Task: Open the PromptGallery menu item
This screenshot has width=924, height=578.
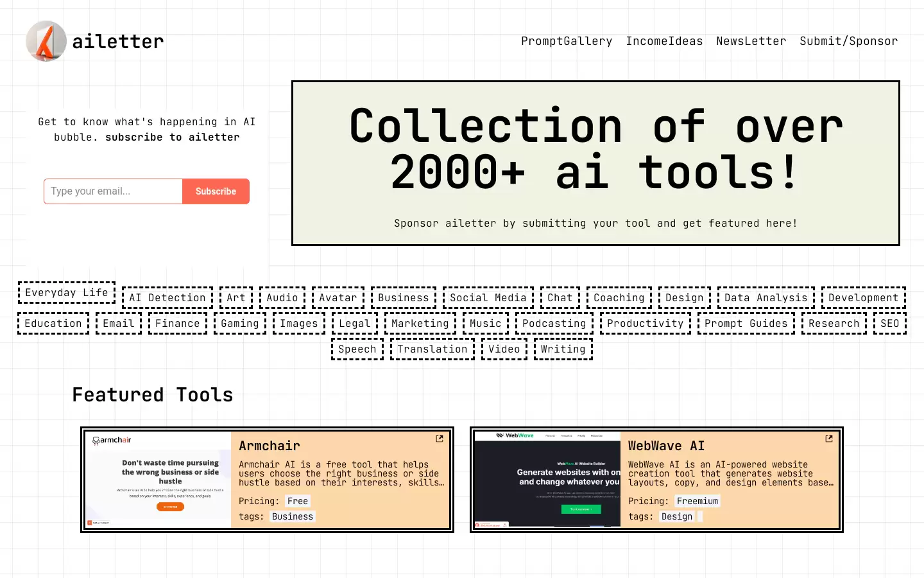Action: click(567, 41)
